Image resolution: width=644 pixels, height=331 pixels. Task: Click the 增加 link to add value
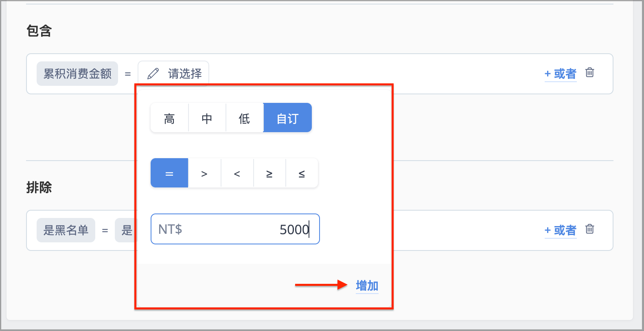pyautogui.click(x=367, y=286)
